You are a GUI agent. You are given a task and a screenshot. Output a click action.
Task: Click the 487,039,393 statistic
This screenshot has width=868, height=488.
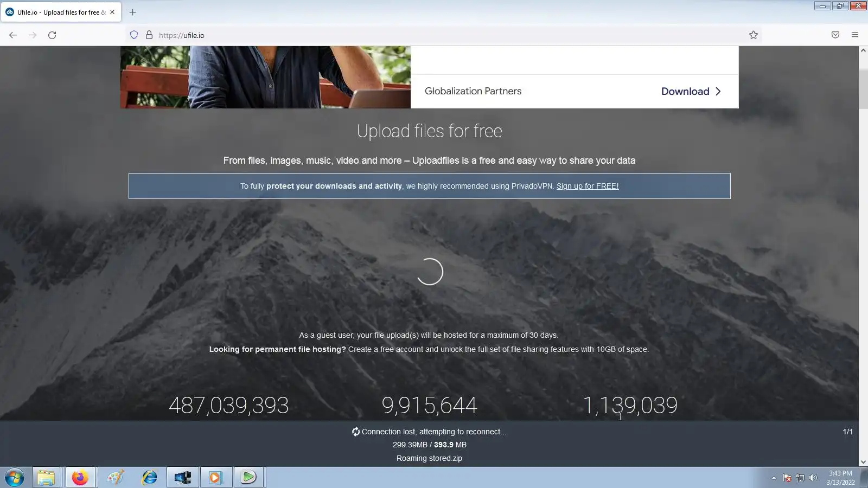(228, 406)
